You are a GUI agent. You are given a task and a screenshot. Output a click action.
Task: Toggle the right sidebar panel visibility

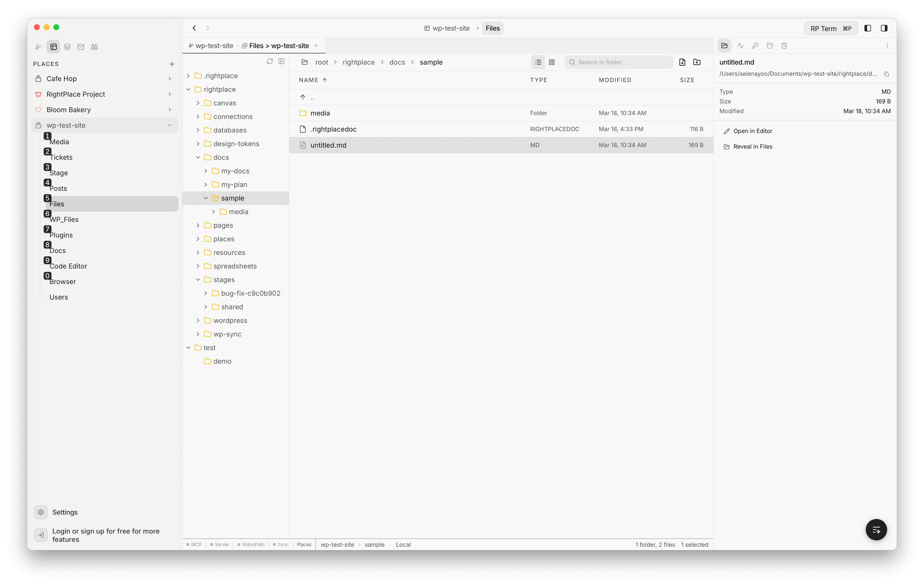pos(884,28)
